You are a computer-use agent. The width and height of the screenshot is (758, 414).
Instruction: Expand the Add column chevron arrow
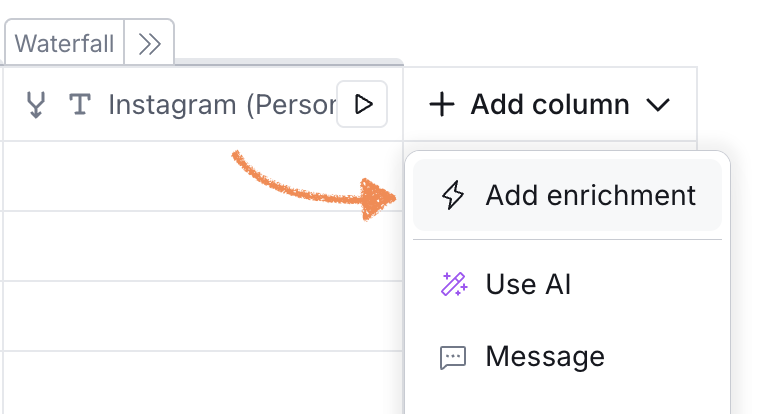click(658, 104)
